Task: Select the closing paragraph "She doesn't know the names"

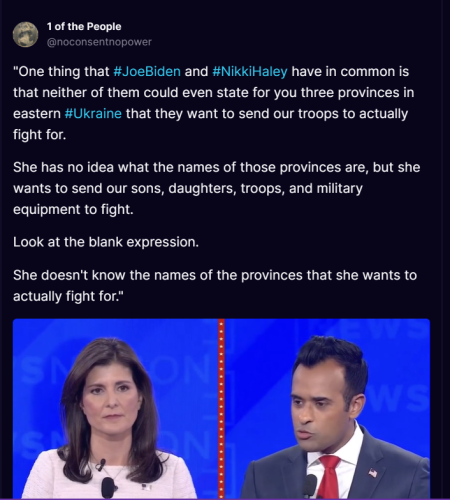Action: click(x=215, y=286)
